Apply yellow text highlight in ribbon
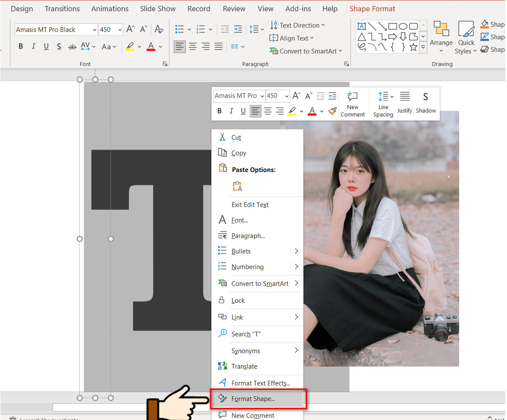 coord(130,47)
